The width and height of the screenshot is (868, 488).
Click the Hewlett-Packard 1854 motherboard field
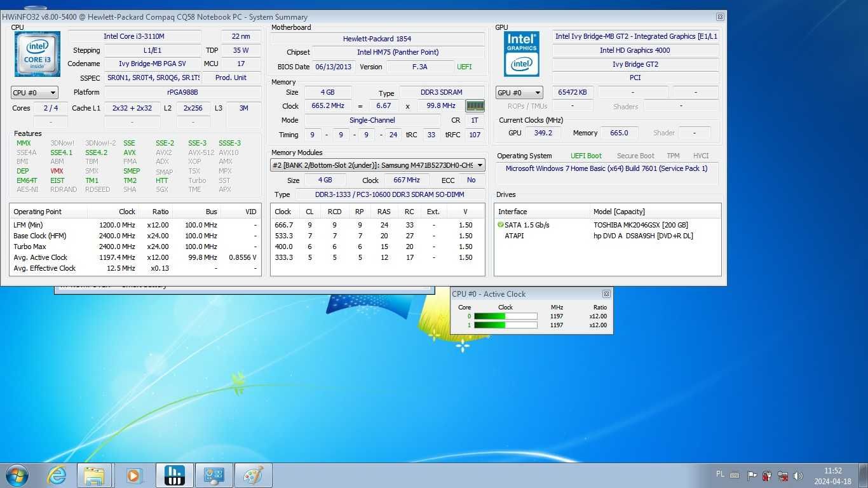(x=377, y=39)
